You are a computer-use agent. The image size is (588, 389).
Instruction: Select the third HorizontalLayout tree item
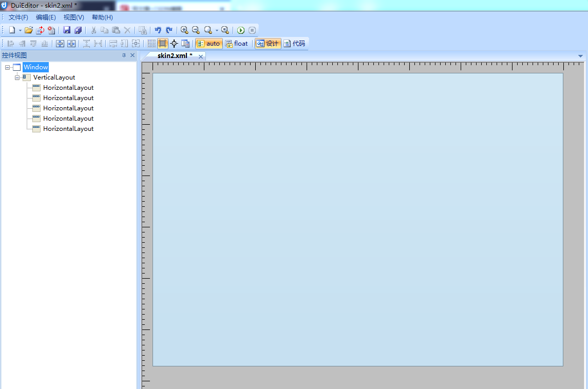(x=68, y=108)
